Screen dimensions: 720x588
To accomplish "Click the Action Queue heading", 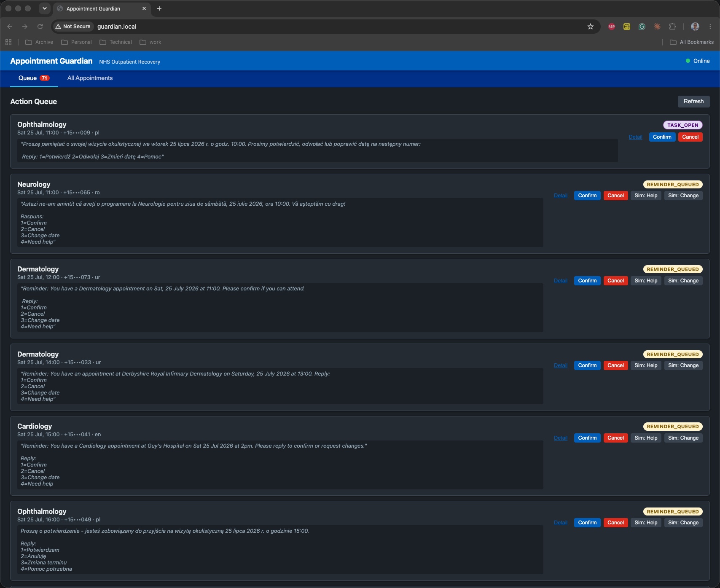I will (33, 102).
